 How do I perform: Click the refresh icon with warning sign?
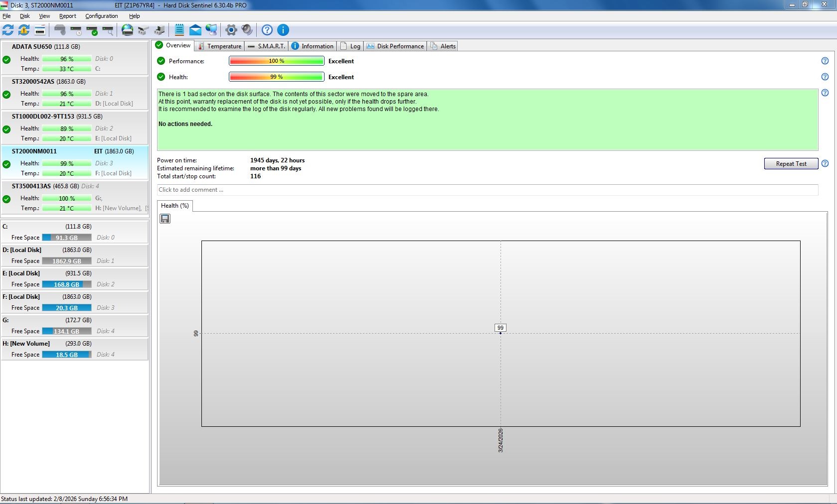pos(24,30)
